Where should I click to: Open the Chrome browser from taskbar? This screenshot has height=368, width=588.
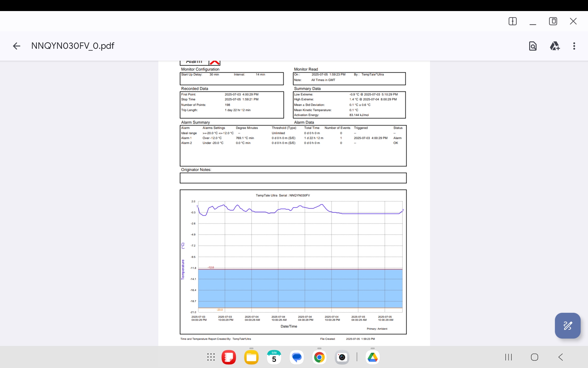coord(319,357)
